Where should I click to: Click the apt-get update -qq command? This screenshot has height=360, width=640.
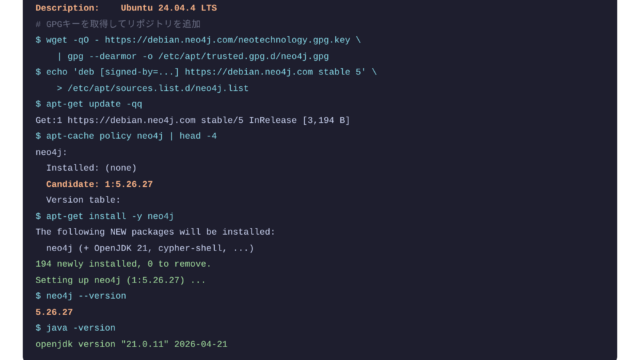pyautogui.click(x=89, y=104)
